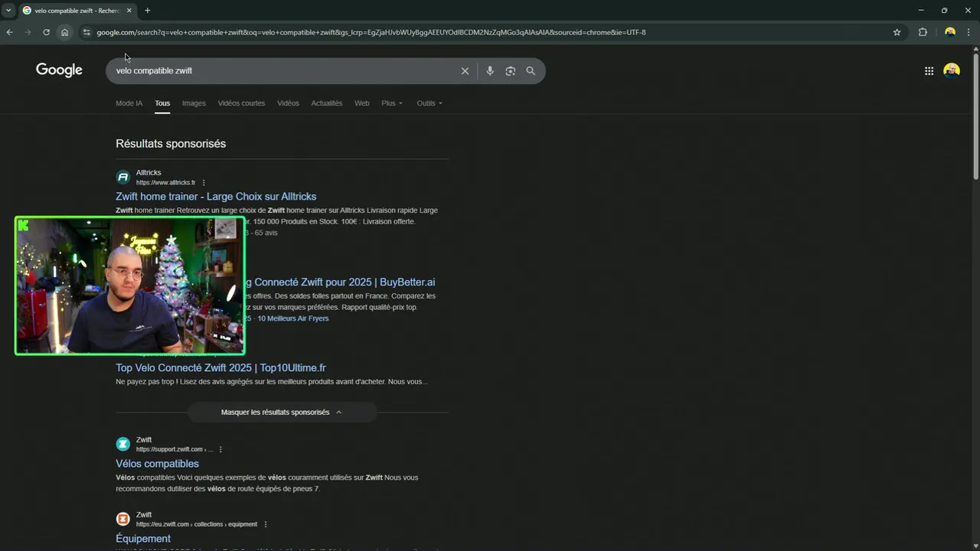Open the 'Vélos compatibles' result
The width and height of the screenshot is (980, 551).
coord(157,464)
